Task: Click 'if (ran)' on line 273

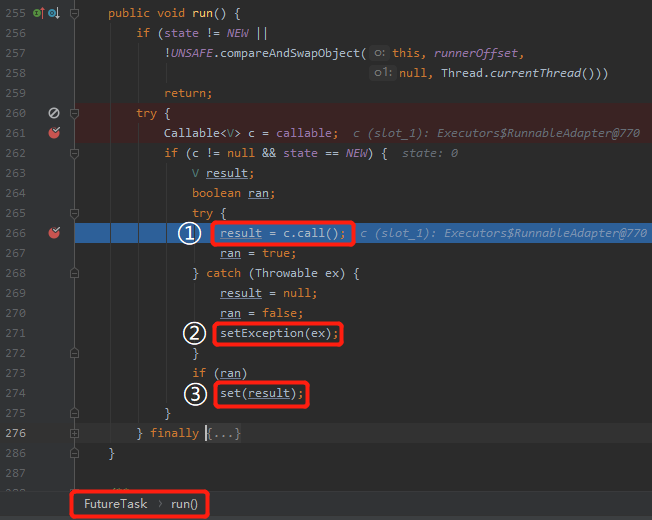Action: (220, 373)
